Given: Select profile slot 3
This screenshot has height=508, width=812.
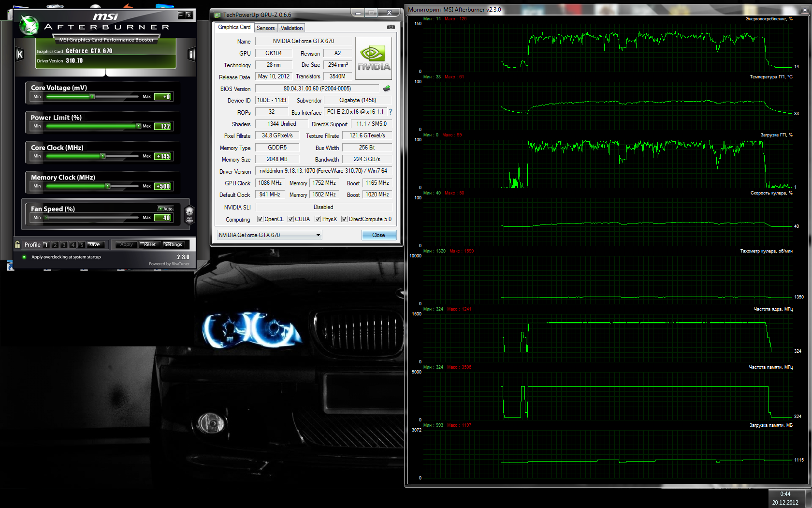Looking at the screenshot, I should click(64, 245).
